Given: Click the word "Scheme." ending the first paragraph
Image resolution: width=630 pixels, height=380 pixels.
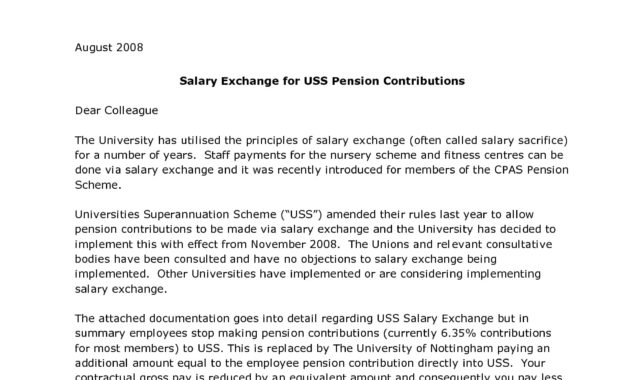Looking at the screenshot, I should tap(98, 185).
